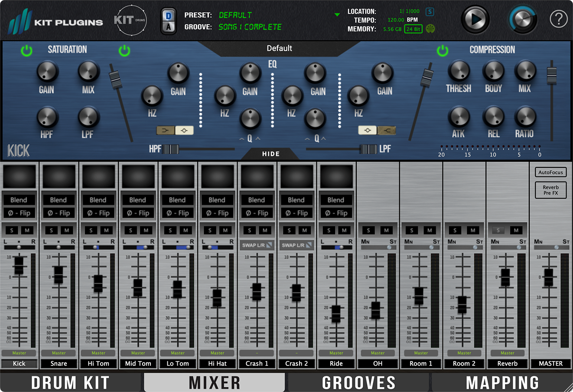The width and height of the screenshot is (573, 392).
Task: Toggle the Compression power button
Action: click(x=443, y=51)
